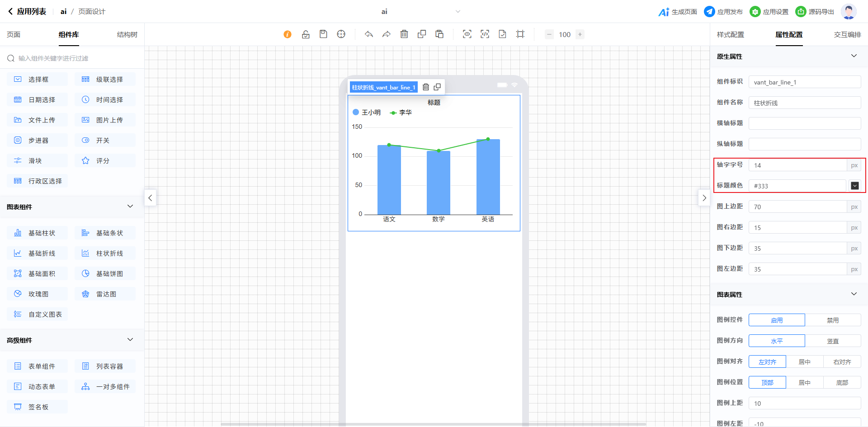Viewport: 868px width, 427px height.
Task: Click the toolbar trash delete icon
Action: [404, 34]
